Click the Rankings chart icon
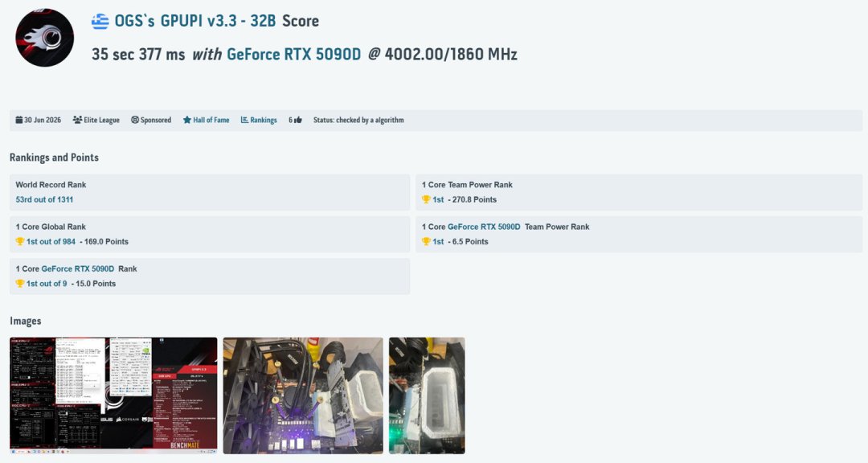 click(244, 120)
